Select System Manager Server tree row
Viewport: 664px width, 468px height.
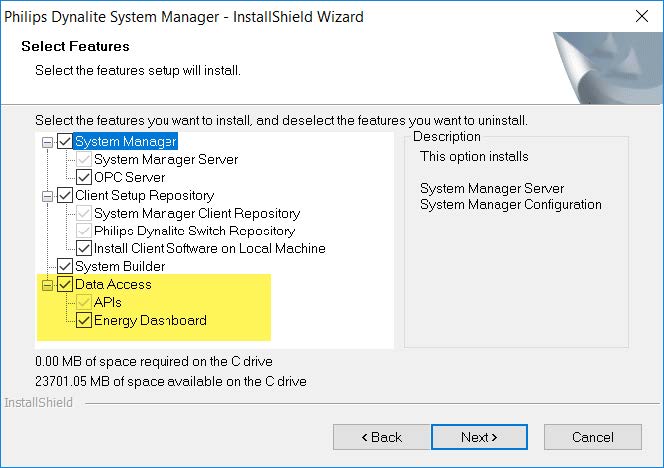point(166,159)
